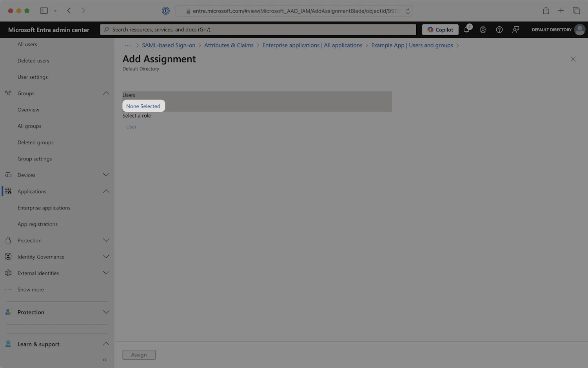Toggle the Safari sidebar icon
Screen dimensions: 588x368
44,11
